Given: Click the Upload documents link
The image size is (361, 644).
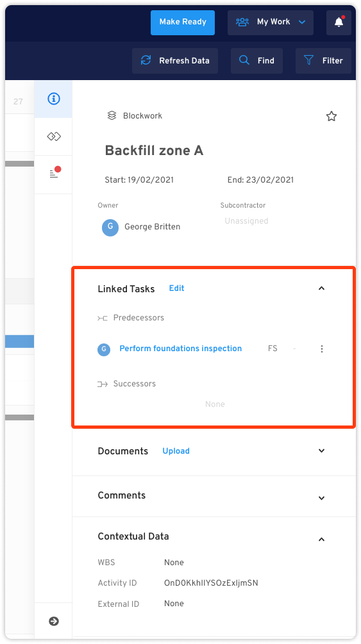Looking at the screenshot, I should click(176, 451).
